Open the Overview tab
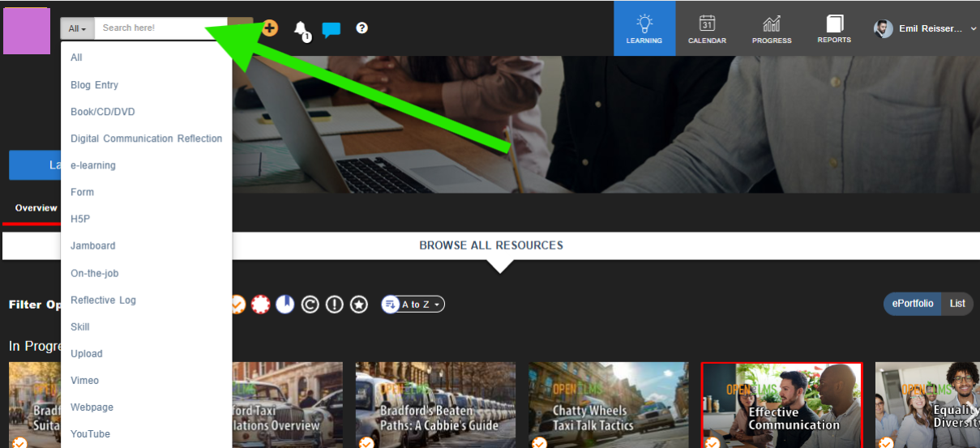Image resolution: width=980 pixels, height=448 pixels. [x=36, y=208]
